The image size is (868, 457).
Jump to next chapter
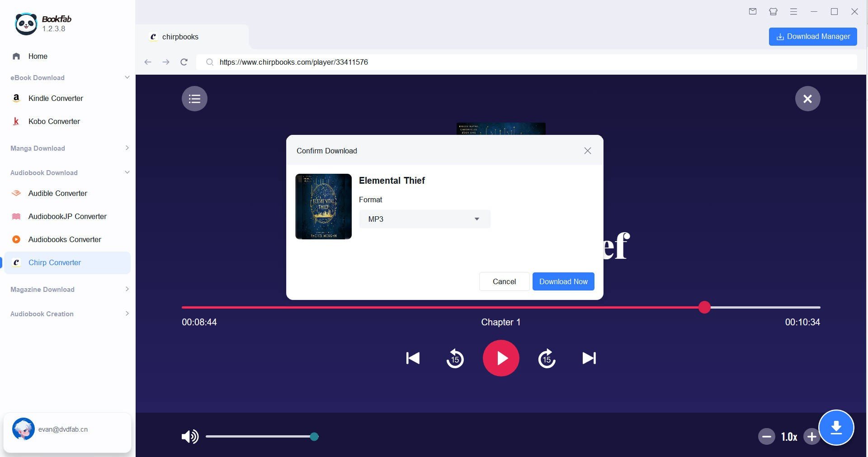coord(589,358)
